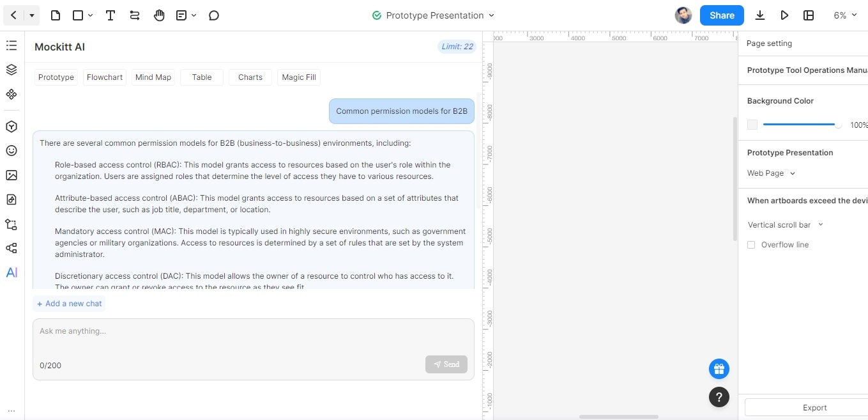Open the help question mark button

719,397
